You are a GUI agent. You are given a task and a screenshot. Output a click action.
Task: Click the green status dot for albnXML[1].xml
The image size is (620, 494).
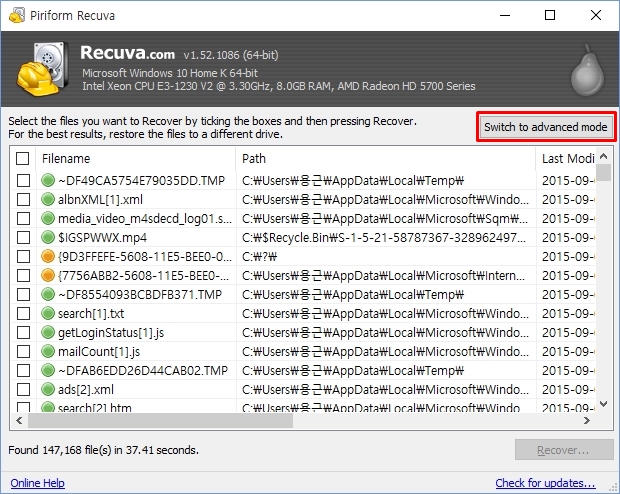click(48, 199)
